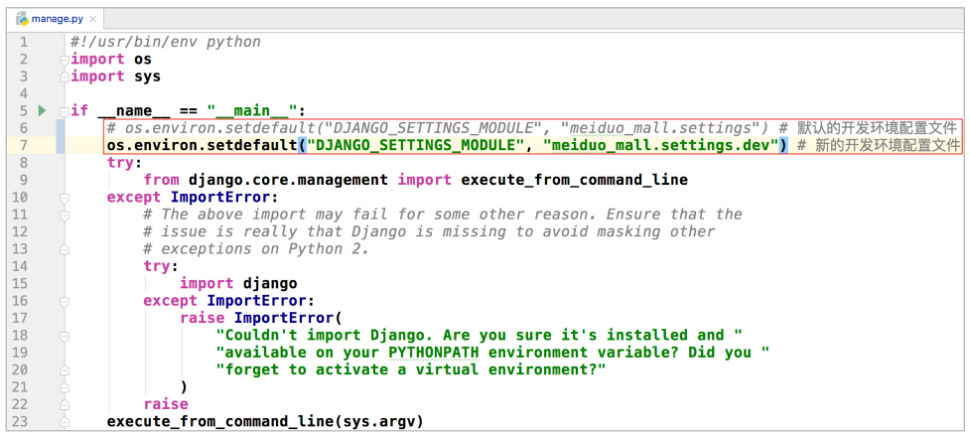Toggle the fold marker at line 3

coord(64,77)
